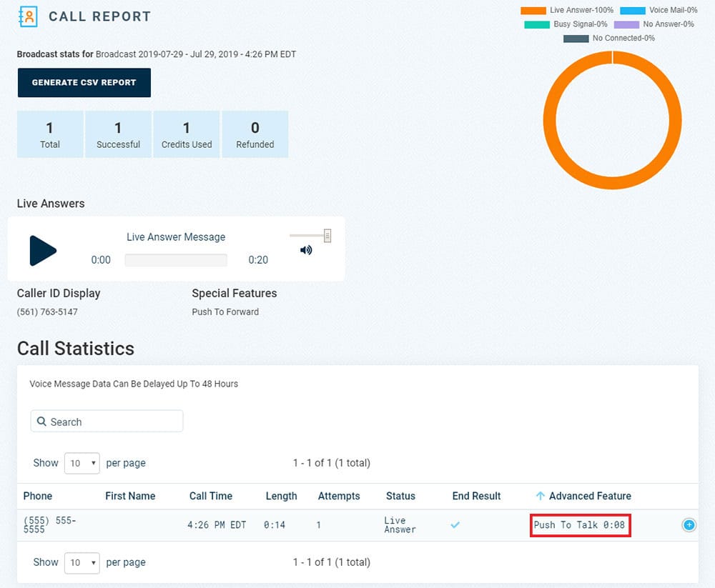Click the 0:20 audio duration label
This screenshot has width=715, height=588.
[258, 260]
